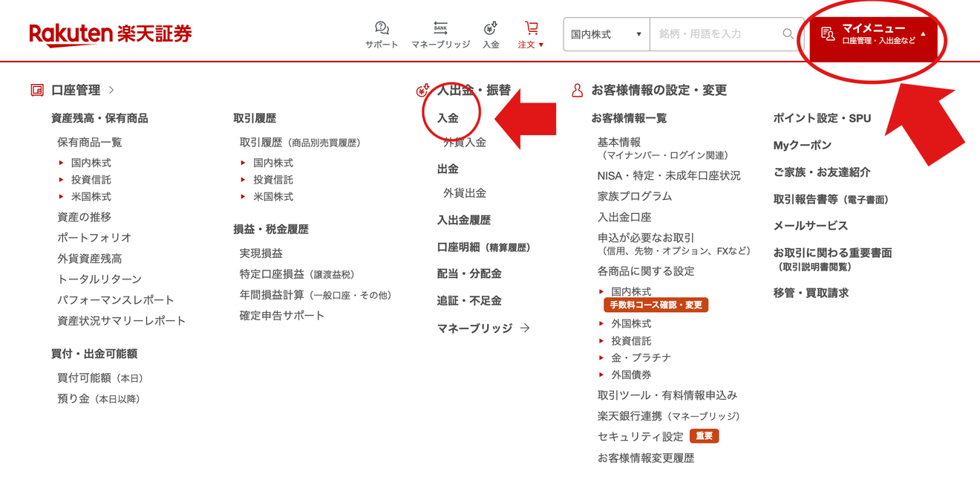This screenshot has width=980, height=477.
Task: Open 資産状況サマリーレポート
Action: tap(122, 321)
